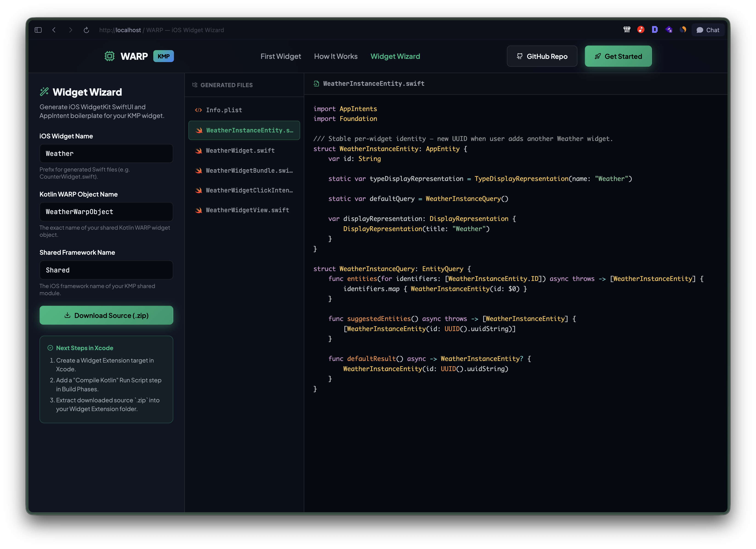Click the 'static var defaultQuery' code line
This screenshot has height=549, width=756.
tap(418, 199)
